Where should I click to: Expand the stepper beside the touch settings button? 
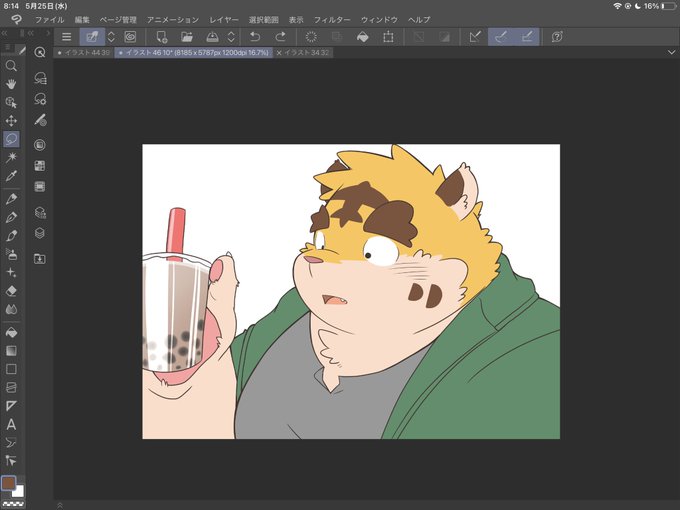click(111, 37)
